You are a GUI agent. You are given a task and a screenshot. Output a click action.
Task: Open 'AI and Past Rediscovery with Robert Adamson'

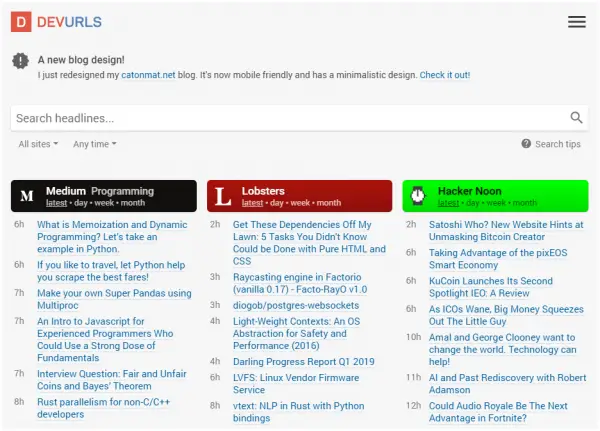point(507,384)
